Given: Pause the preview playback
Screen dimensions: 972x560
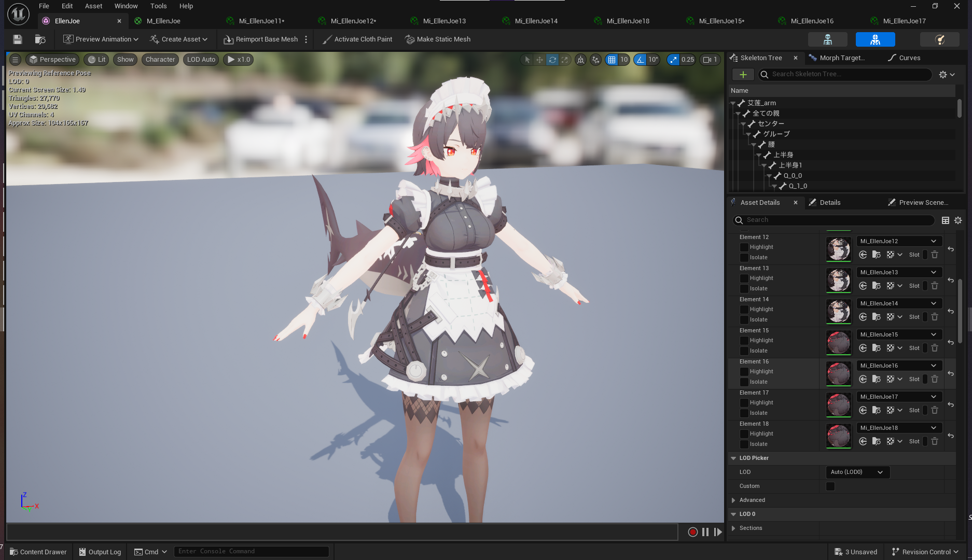Looking at the screenshot, I should tap(705, 532).
